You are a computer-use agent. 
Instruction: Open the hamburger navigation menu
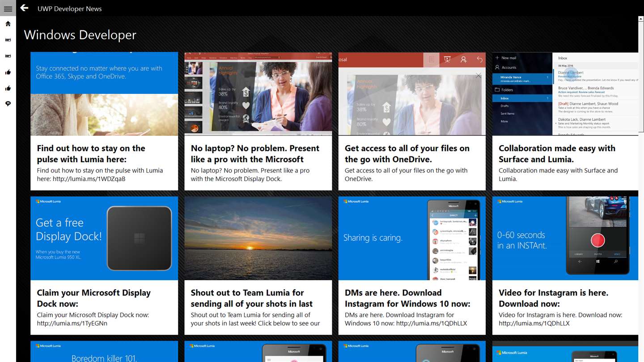point(8,8)
